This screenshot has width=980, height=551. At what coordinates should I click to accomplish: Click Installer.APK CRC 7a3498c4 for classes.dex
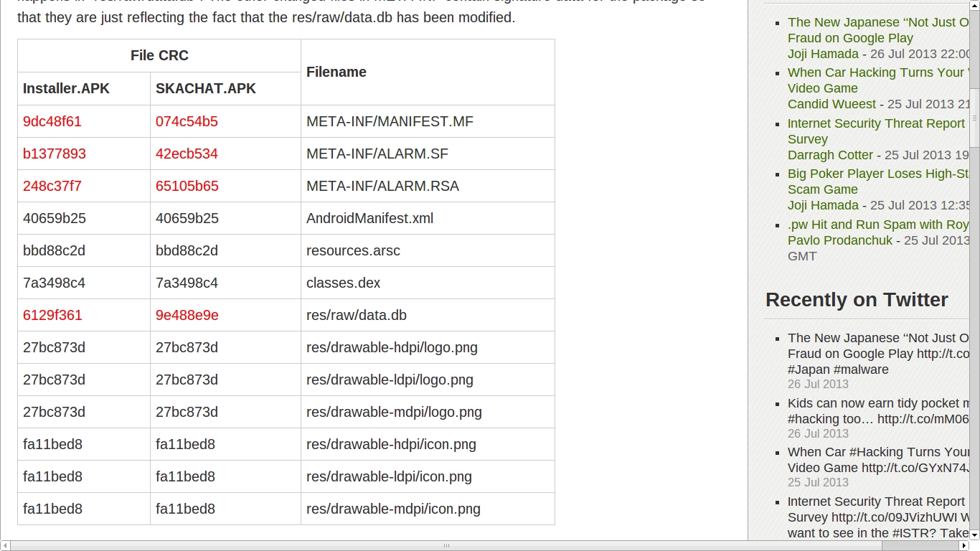pos(54,283)
